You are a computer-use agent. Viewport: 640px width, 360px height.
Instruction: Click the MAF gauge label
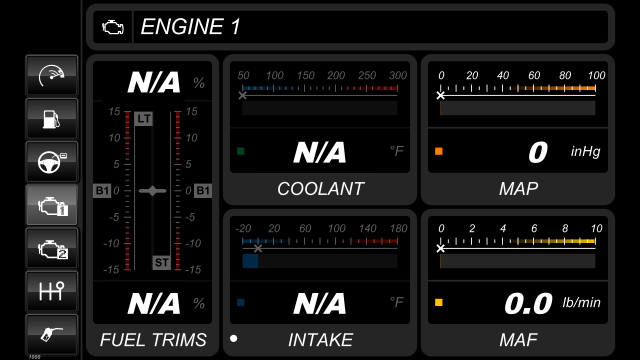tap(518, 340)
